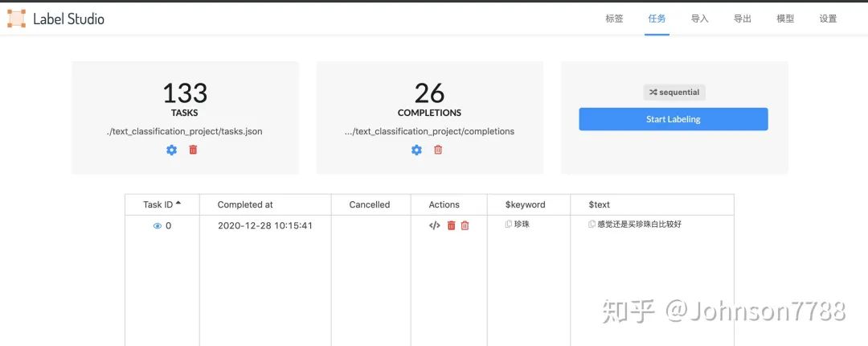Click text cell 感觉还是买珍珠白比较好
Viewport: 868px width, 346px height.
[x=640, y=224]
